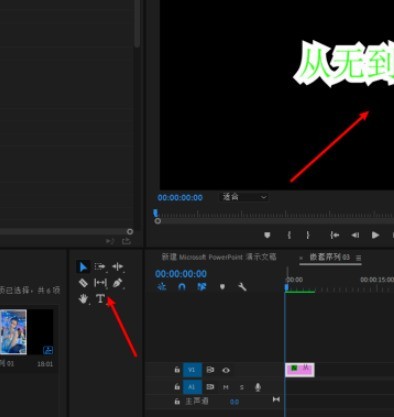Click the Program monitor zoom scroll handle
Viewport: 394px width, 417px height.
point(158,221)
